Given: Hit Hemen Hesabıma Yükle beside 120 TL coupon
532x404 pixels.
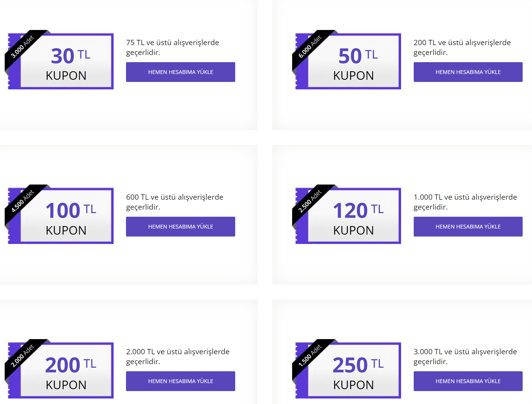Looking at the screenshot, I should click(468, 227).
